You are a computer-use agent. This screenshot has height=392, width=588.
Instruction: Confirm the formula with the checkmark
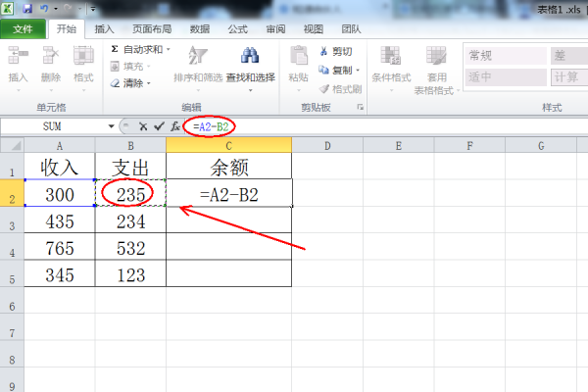click(x=160, y=126)
